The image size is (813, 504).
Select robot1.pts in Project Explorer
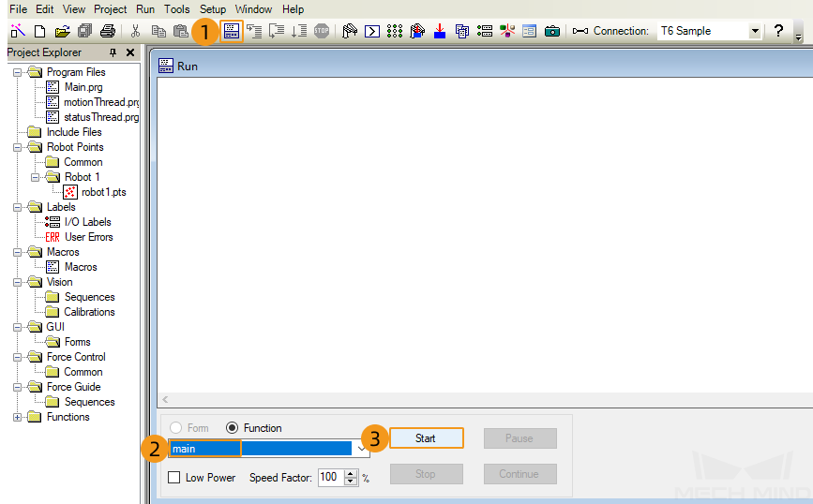(104, 192)
